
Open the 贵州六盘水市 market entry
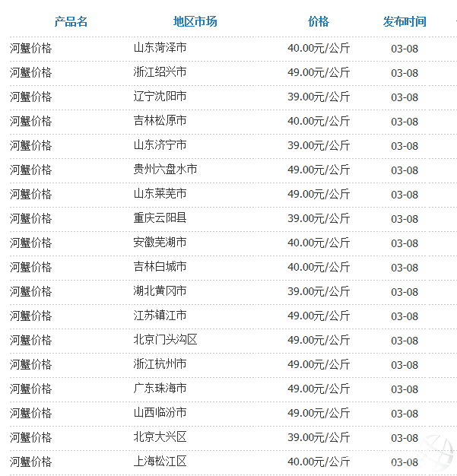coord(165,170)
